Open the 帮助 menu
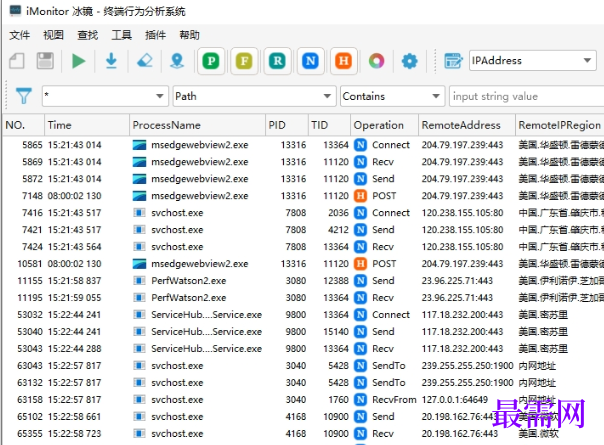Image resolution: width=604 pixels, height=445 pixels. click(190, 35)
